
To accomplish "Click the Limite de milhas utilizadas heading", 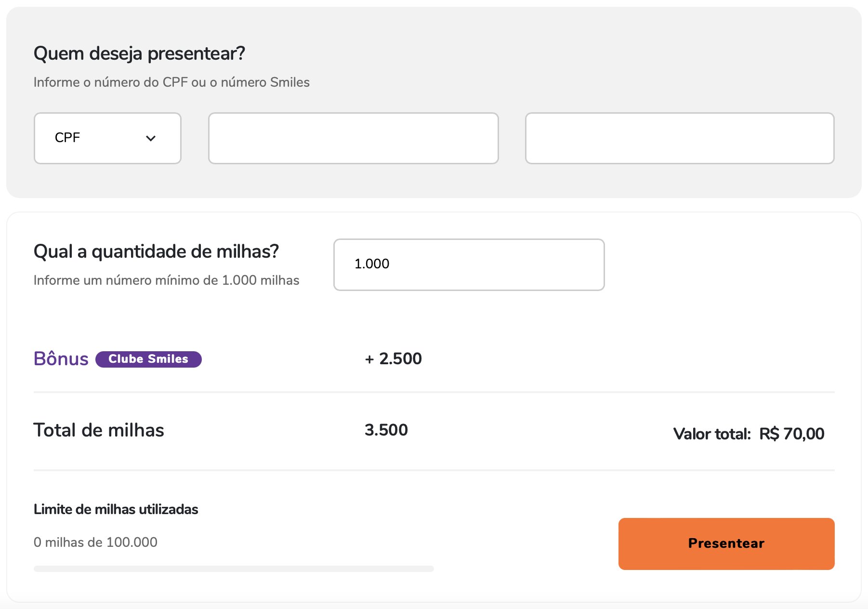I will [116, 509].
